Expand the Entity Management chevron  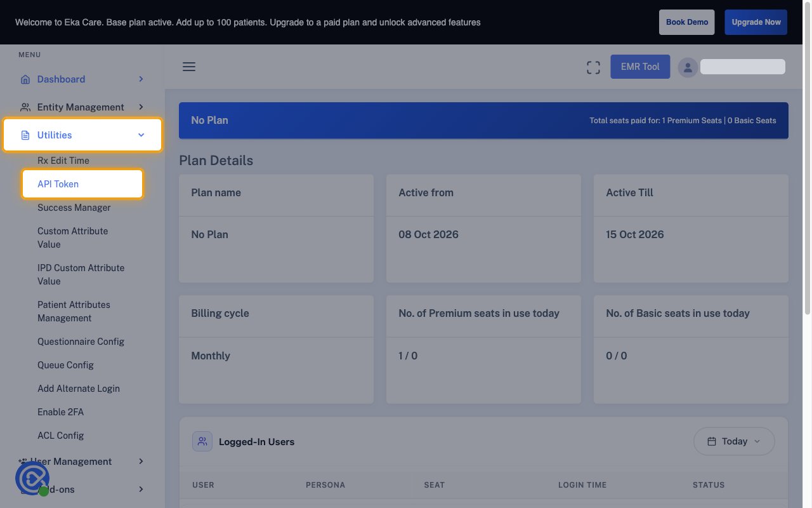(141, 107)
